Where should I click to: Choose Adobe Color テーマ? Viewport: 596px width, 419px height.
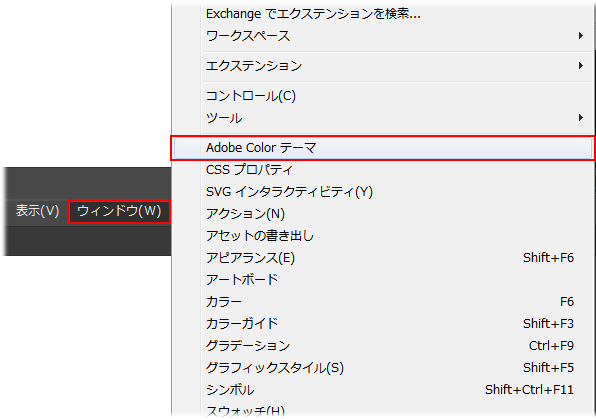tap(382, 148)
